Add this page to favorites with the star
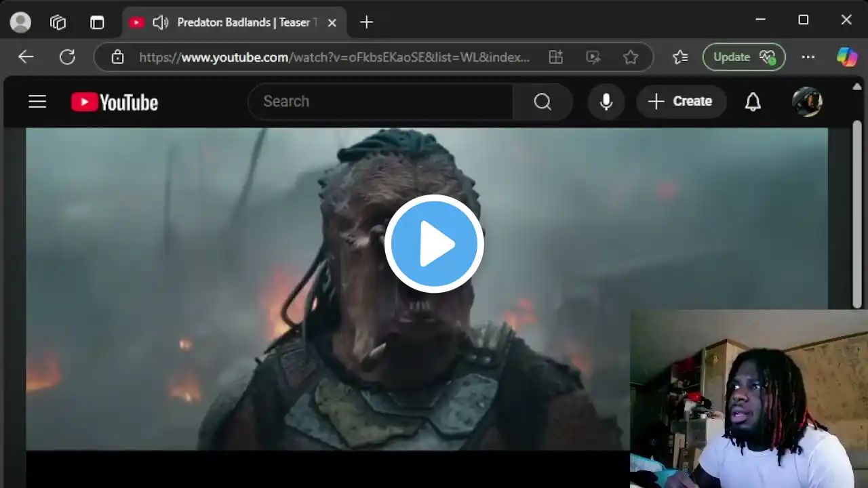 [631, 57]
